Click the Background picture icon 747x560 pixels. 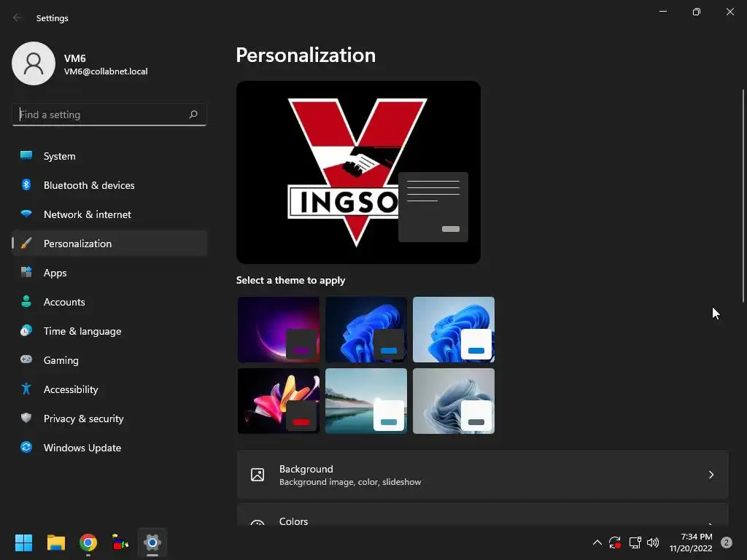point(258,474)
